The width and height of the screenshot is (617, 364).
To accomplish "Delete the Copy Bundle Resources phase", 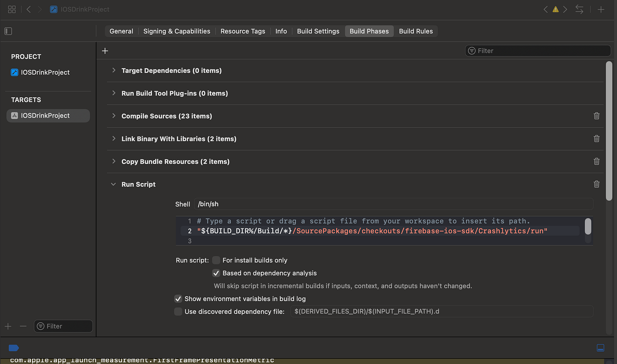I will tap(597, 162).
